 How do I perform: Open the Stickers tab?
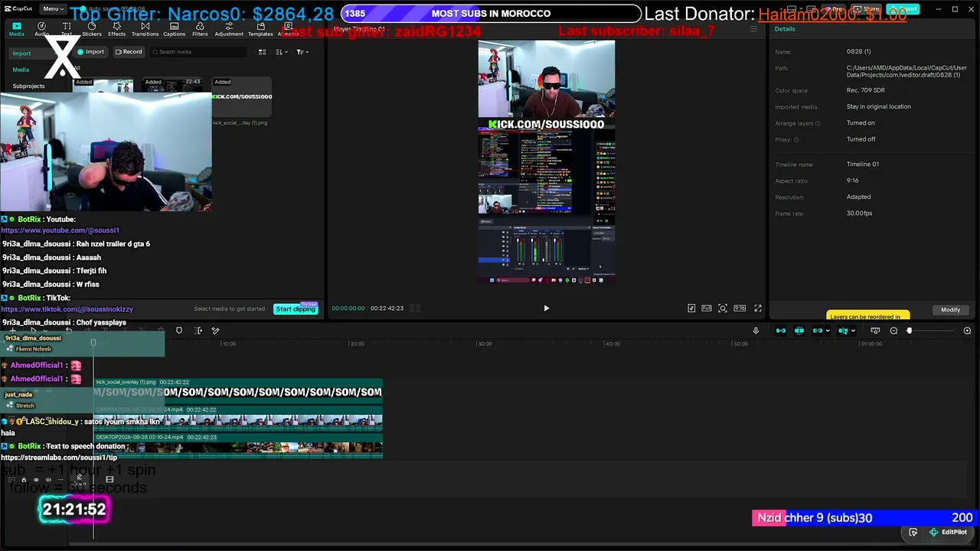(x=92, y=29)
